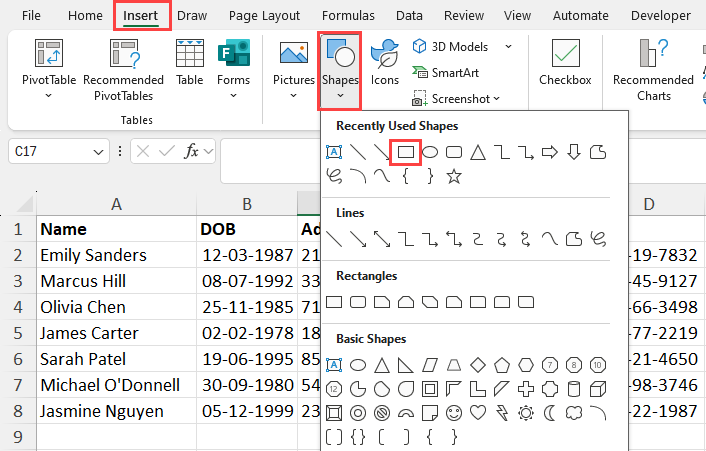706x451 pixels.
Task: Switch to the Page Layout tab
Action: [x=264, y=16]
